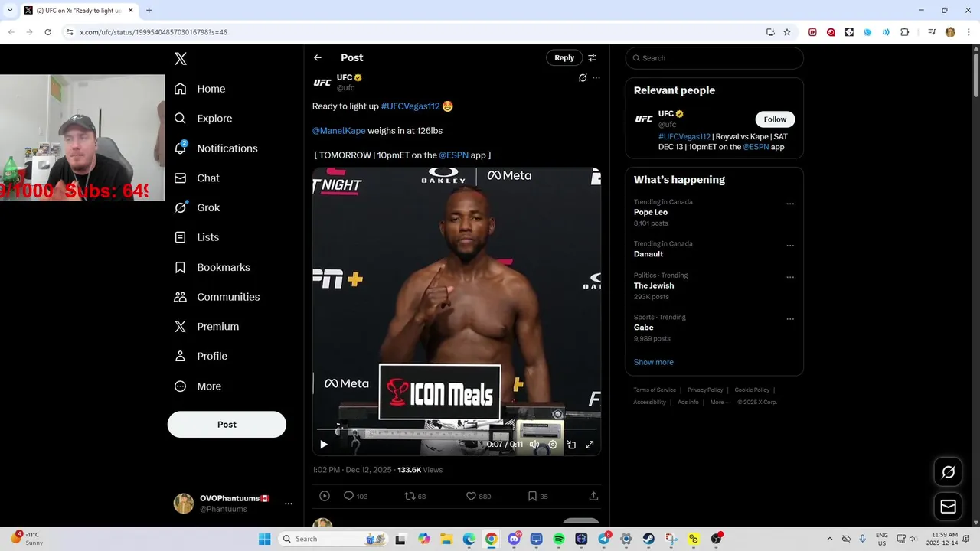The image size is (980, 551).
Task: Bookmark this tab with the star icon
Action: (x=787, y=32)
